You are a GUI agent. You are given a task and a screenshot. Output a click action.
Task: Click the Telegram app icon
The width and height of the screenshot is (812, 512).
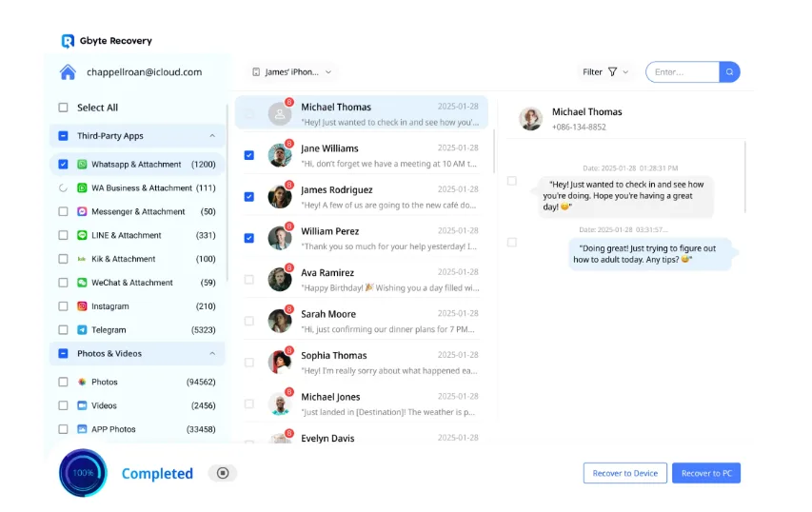pyautogui.click(x=82, y=330)
